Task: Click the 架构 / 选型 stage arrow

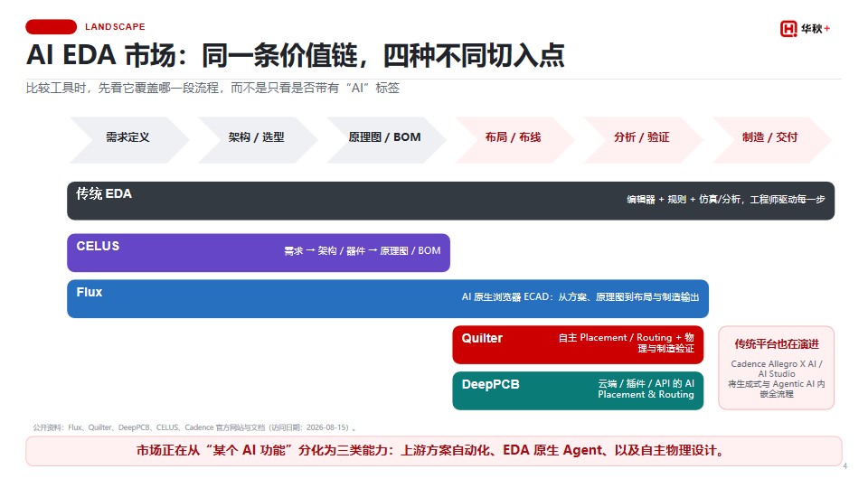Action: (257, 139)
